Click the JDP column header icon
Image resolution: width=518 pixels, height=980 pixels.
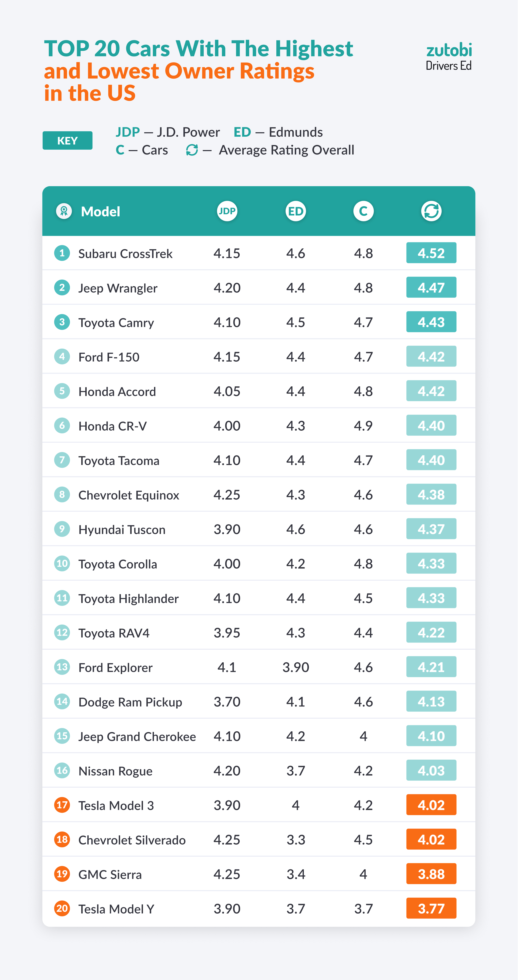(x=227, y=211)
